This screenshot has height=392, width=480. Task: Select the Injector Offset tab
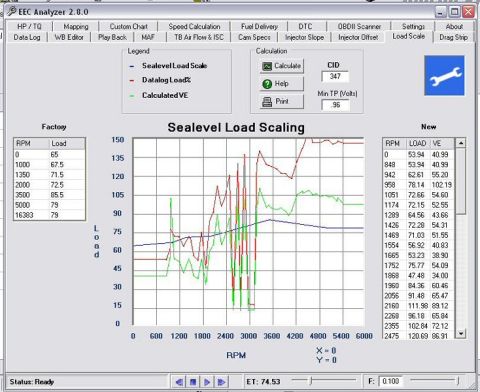point(358,37)
